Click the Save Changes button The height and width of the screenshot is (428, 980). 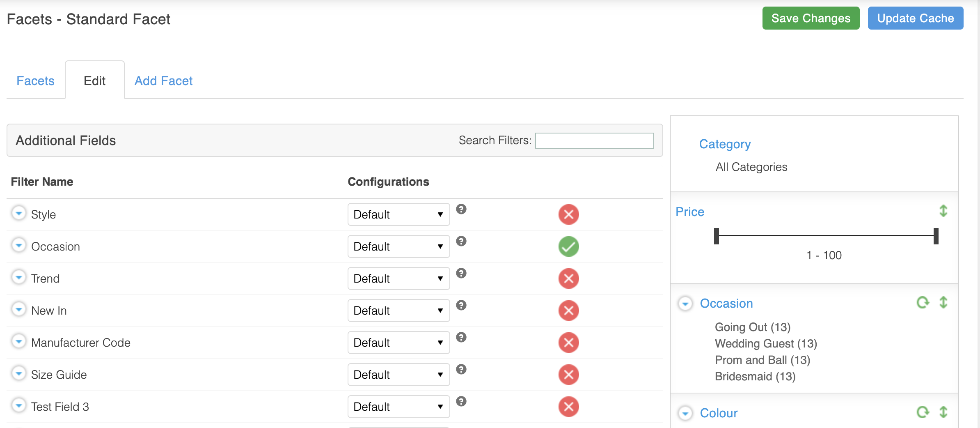pos(811,18)
